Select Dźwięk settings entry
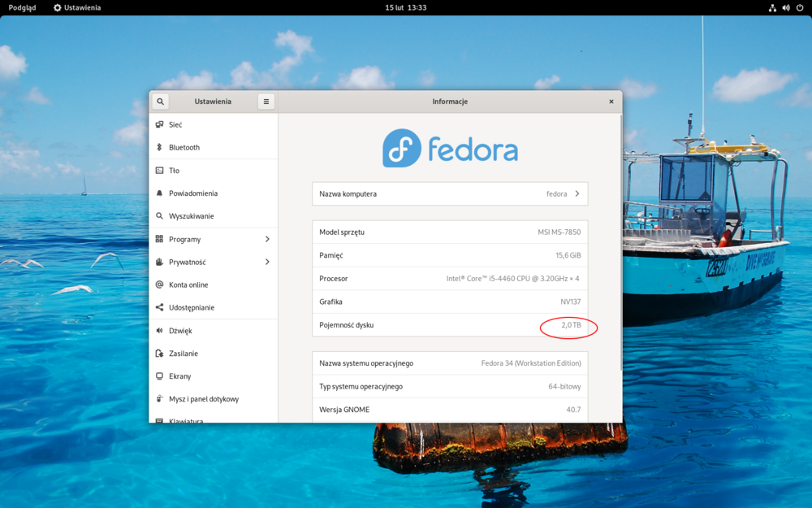This screenshot has width=812, height=508. tap(214, 330)
